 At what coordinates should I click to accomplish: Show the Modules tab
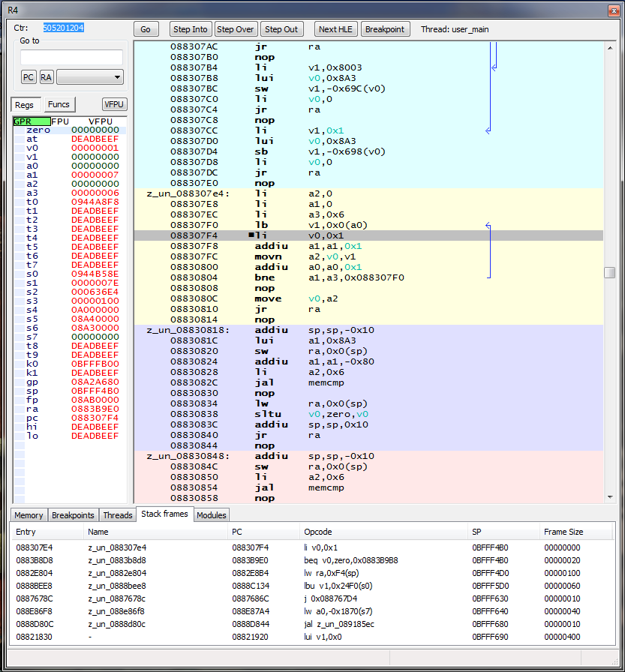click(x=212, y=515)
